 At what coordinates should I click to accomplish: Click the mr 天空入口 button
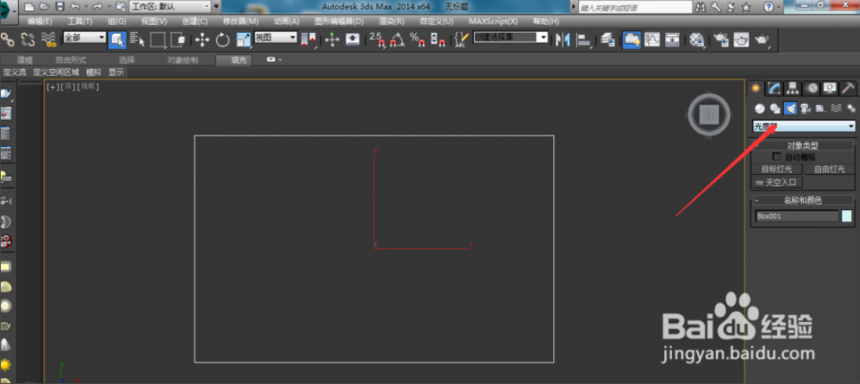[x=777, y=182]
